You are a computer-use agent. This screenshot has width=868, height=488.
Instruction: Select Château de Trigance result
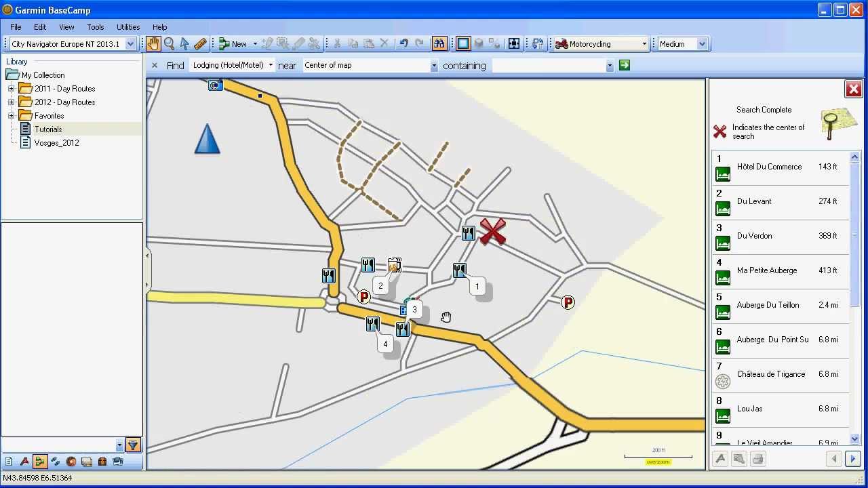[x=780, y=375]
